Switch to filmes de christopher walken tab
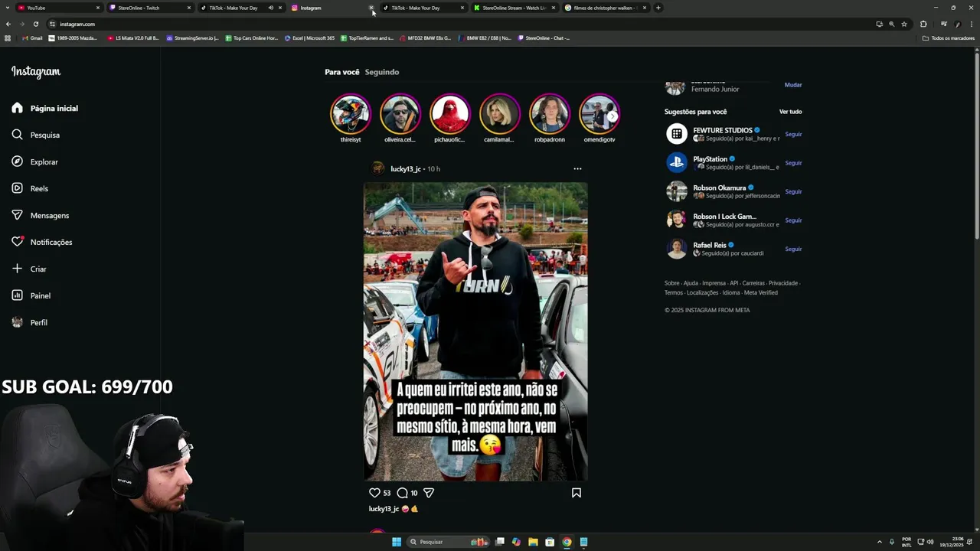The image size is (980, 551). tap(605, 8)
